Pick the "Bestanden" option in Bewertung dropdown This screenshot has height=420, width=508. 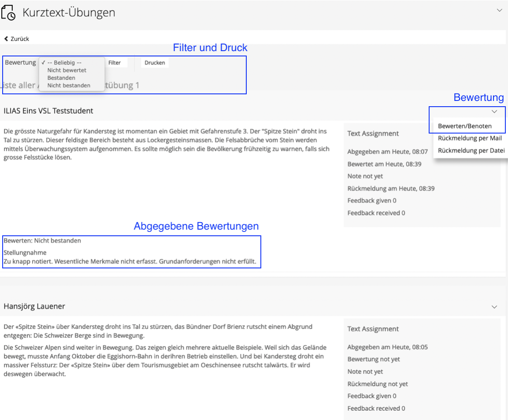coord(61,78)
